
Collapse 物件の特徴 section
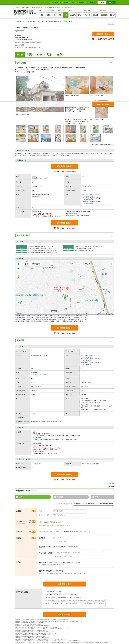[x=111, y=62]
